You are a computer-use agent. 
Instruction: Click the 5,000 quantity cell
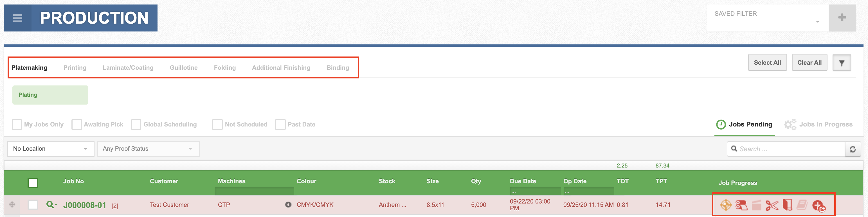tap(478, 205)
